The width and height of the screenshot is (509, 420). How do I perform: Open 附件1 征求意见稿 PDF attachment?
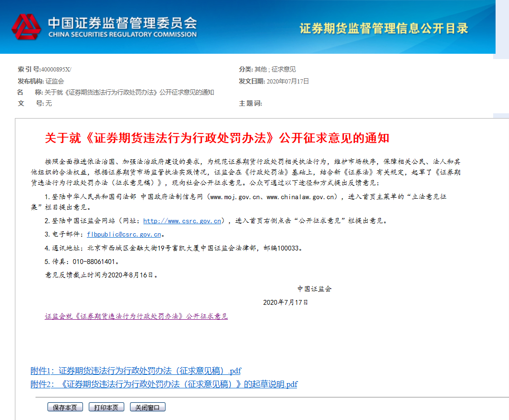(136, 371)
